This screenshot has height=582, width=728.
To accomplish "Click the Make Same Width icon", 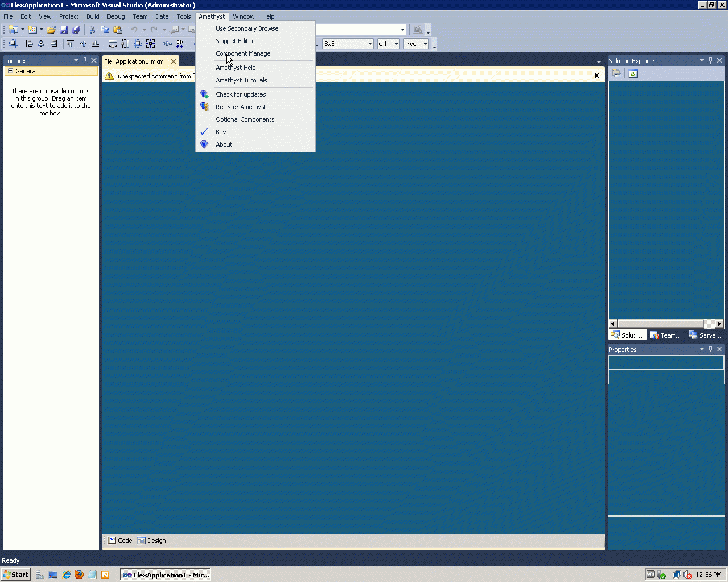I will [113, 44].
